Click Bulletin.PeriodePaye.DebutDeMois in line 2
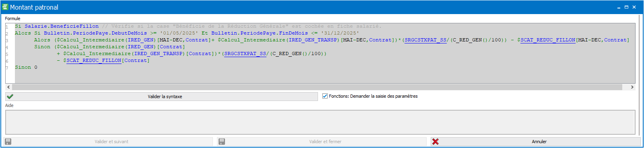The image size is (644, 148). 95,33
